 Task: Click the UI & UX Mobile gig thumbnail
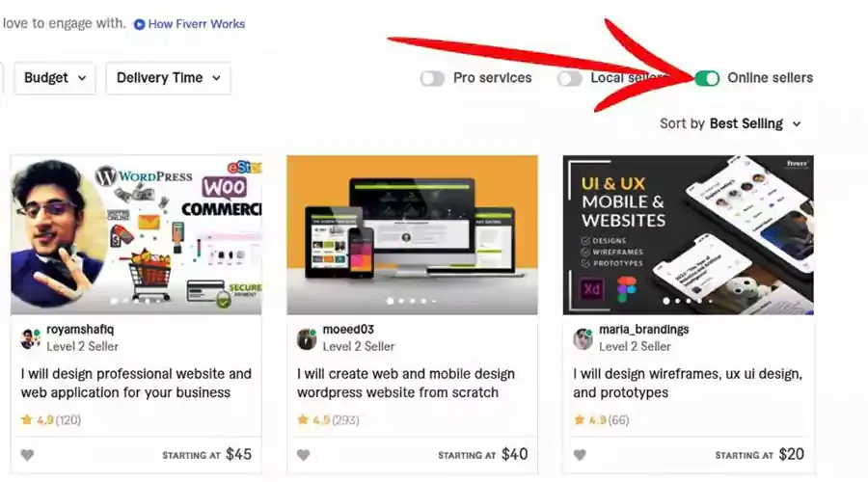point(688,234)
